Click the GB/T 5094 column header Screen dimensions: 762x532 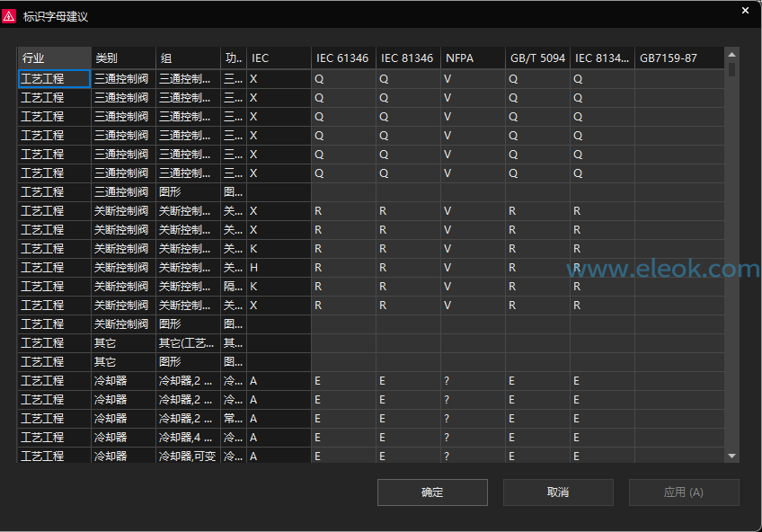[x=537, y=58]
